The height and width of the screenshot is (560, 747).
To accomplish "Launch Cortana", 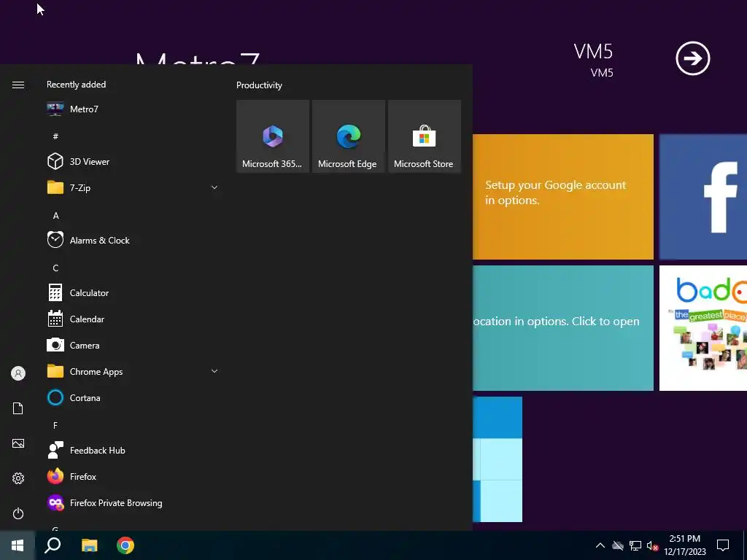I will tap(132, 397).
